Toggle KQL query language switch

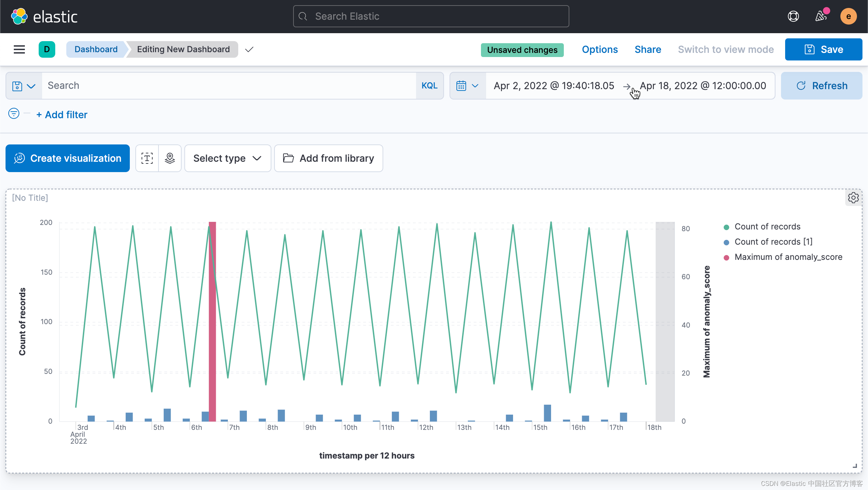[x=429, y=86]
